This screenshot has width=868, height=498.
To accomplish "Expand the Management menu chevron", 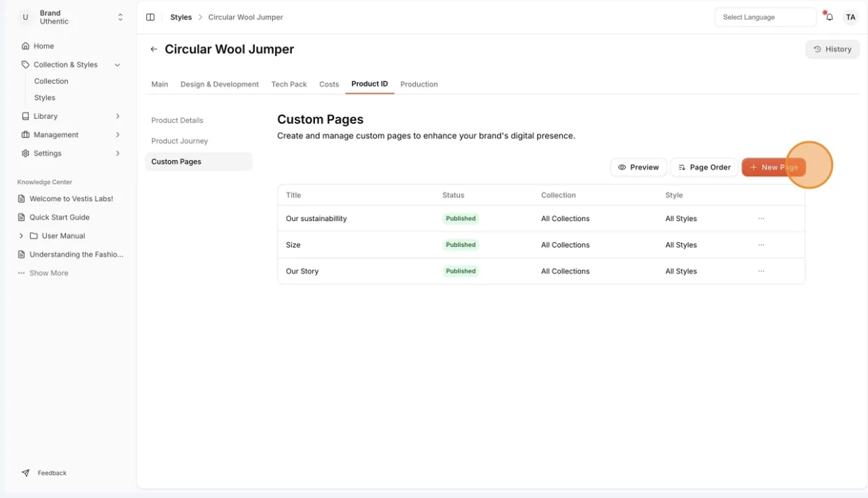I will 117,135.
